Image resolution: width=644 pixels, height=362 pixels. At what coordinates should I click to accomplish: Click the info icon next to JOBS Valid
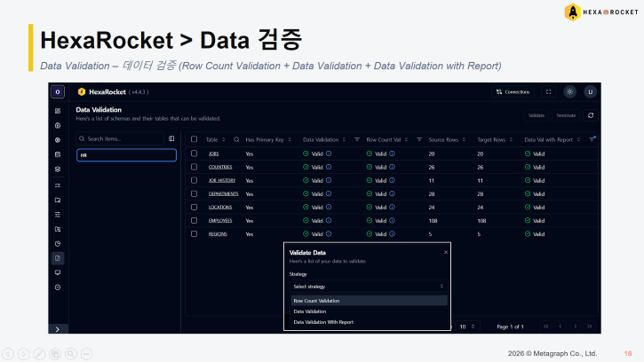tap(329, 153)
